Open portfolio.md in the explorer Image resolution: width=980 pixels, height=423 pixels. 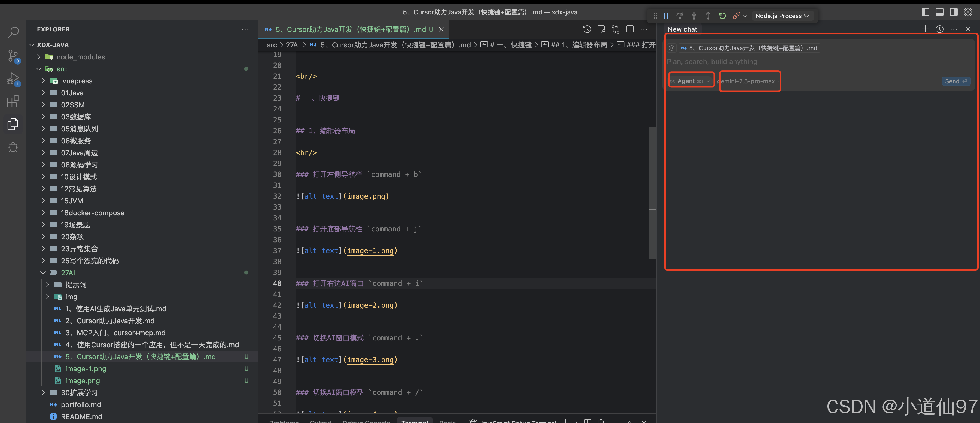pos(81,405)
